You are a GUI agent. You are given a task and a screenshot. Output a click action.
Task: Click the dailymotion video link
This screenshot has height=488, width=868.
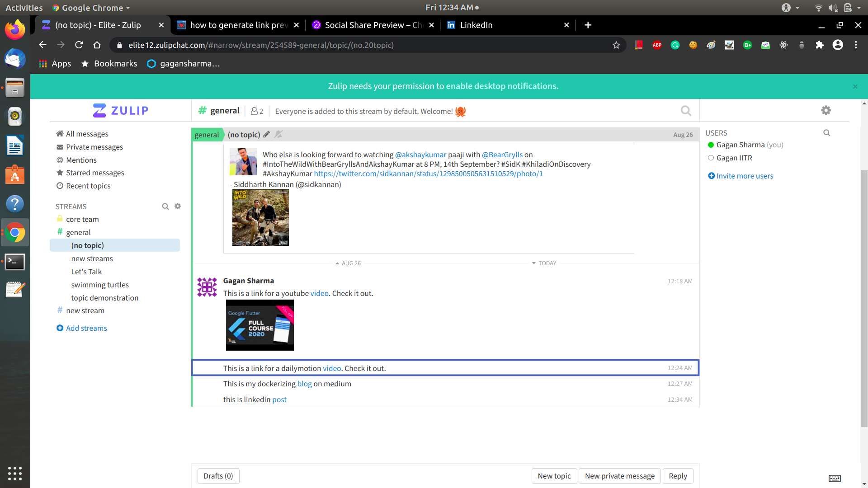[332, 368]
